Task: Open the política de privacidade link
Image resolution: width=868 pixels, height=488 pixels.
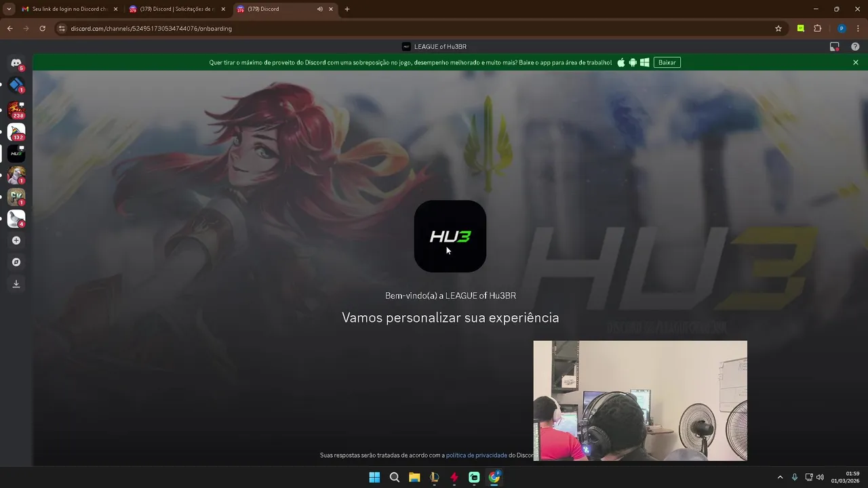Action: tap(477, 455)
